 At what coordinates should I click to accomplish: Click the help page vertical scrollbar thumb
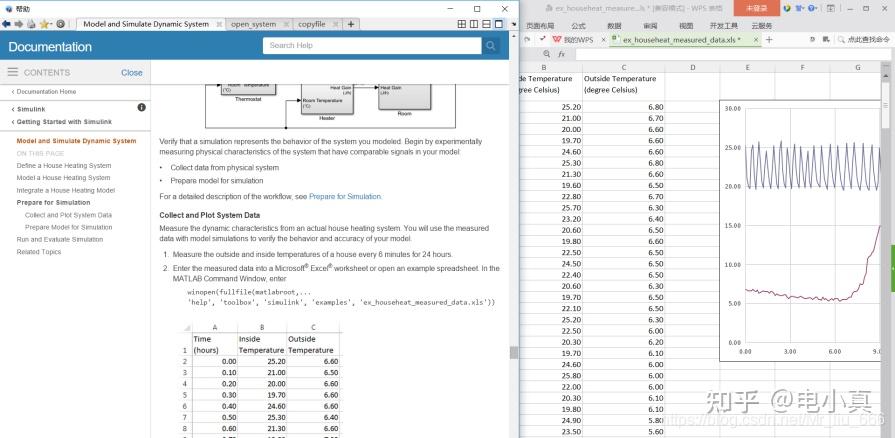click(x=513, y=352)
